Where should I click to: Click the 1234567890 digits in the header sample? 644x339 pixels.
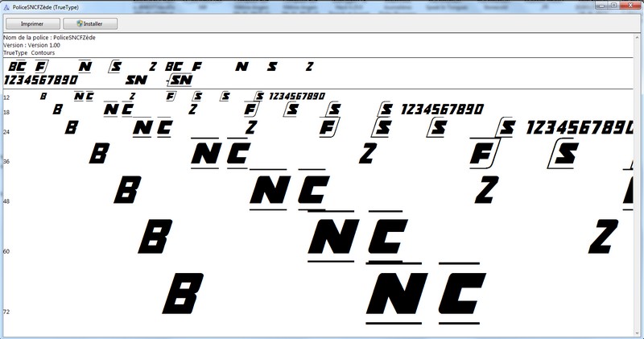(x=40, y=80)
